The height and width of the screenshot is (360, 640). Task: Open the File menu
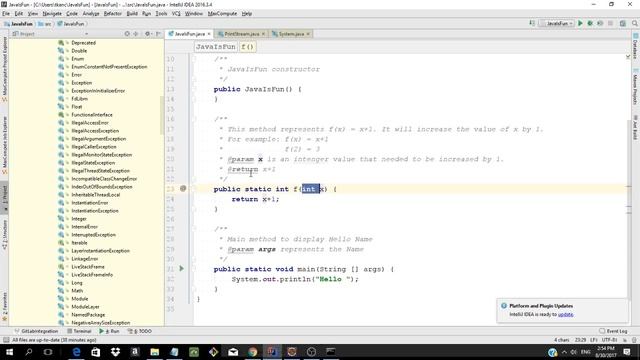point(6,13)
